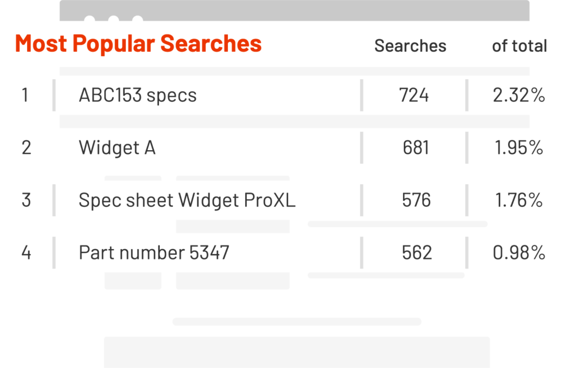Click the 576 searches count
Screen dimensions: 588x368
(416, 200)
